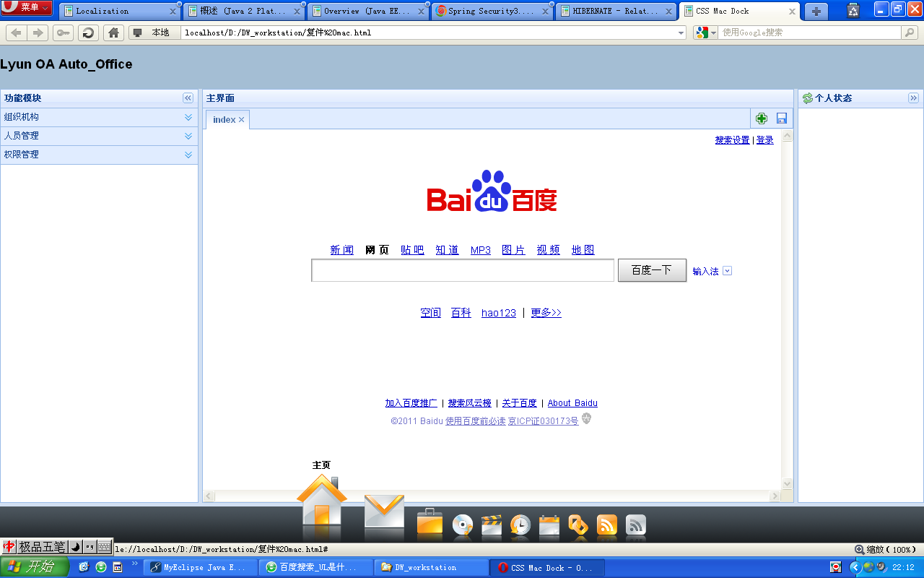Click the refresh icon beside 个人状态

tap(808, 98)
